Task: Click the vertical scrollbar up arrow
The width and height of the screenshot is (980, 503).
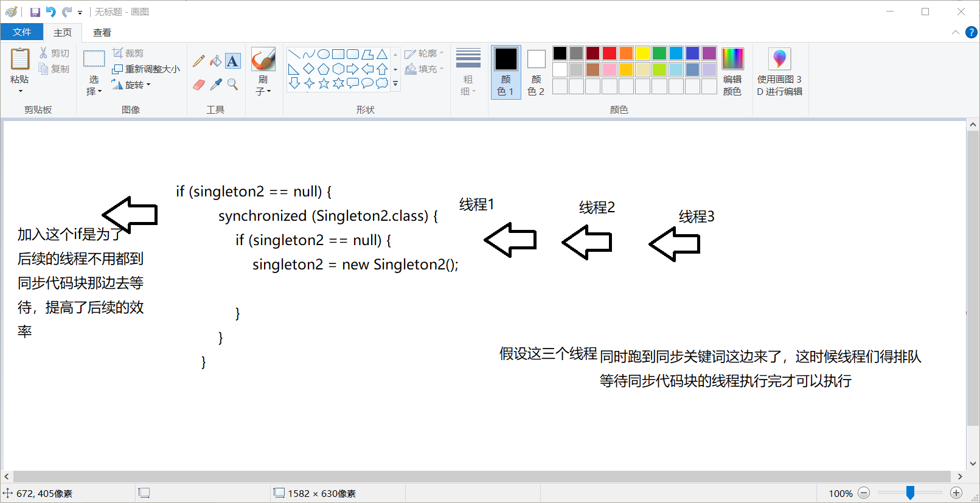Action: [x=973, y=125]
